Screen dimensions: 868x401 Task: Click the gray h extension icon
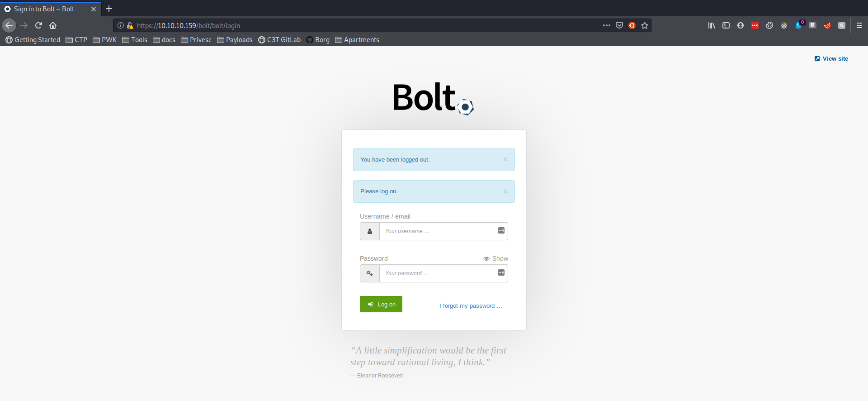[x=842, y=25]
